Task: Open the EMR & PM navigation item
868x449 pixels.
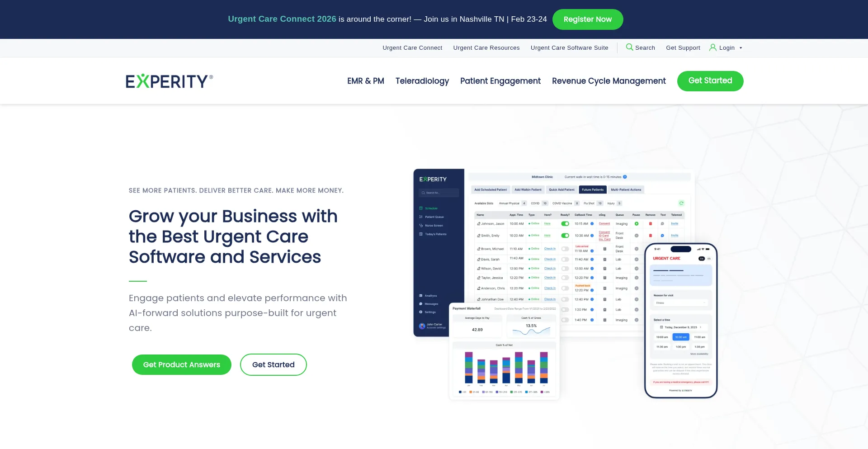Action: coord(365,81)
